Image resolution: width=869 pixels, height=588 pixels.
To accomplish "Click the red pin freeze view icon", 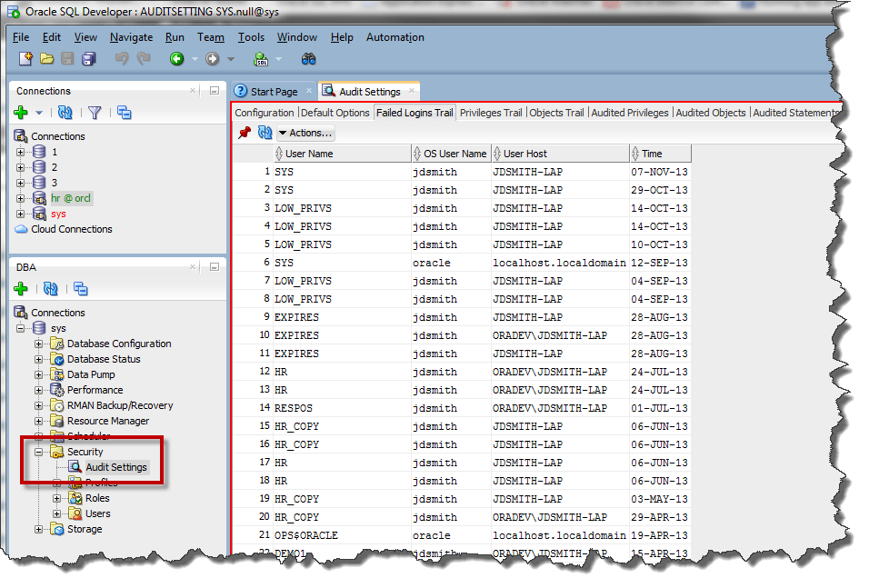I will coord(245,133).
